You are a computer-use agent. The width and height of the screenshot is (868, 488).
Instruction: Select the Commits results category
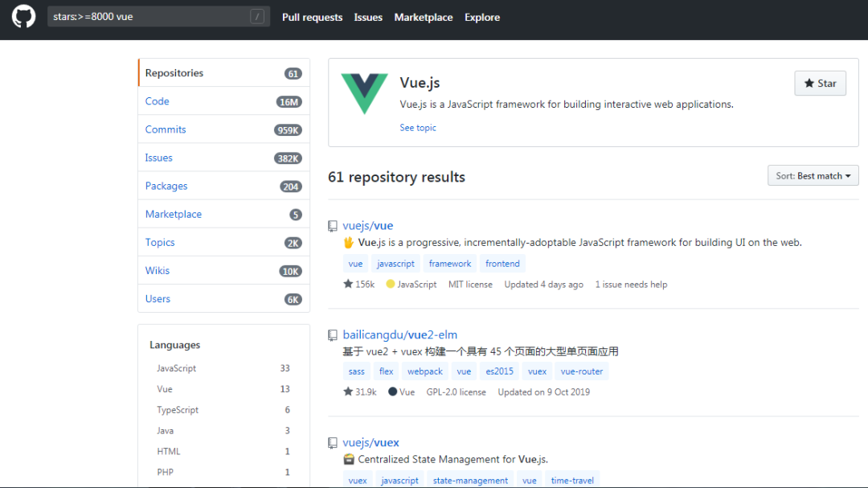pos(166,129)
